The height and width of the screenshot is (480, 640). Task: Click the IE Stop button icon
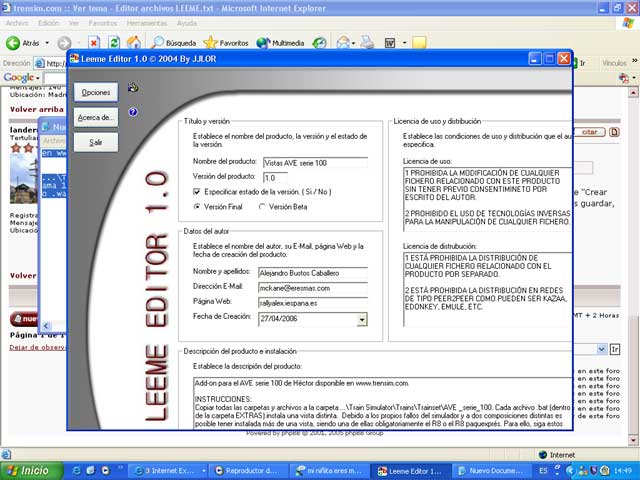coord(94,43)
